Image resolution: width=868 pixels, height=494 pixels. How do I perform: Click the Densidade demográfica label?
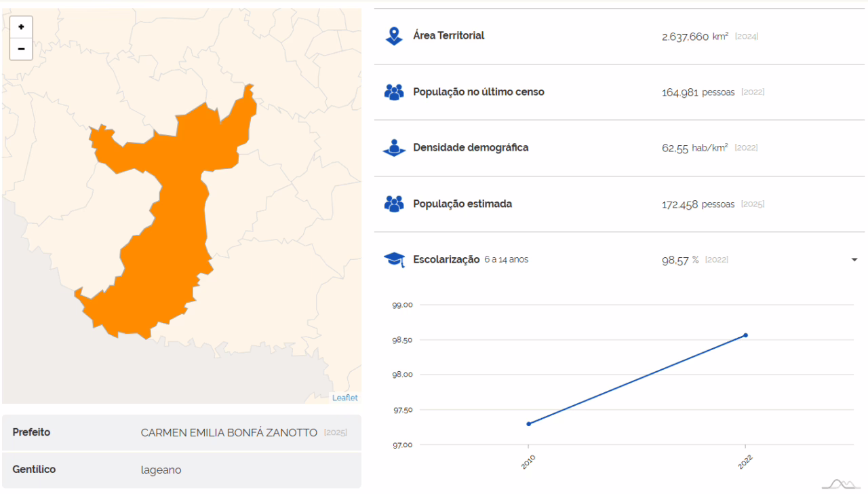click(x=471, y=147)
